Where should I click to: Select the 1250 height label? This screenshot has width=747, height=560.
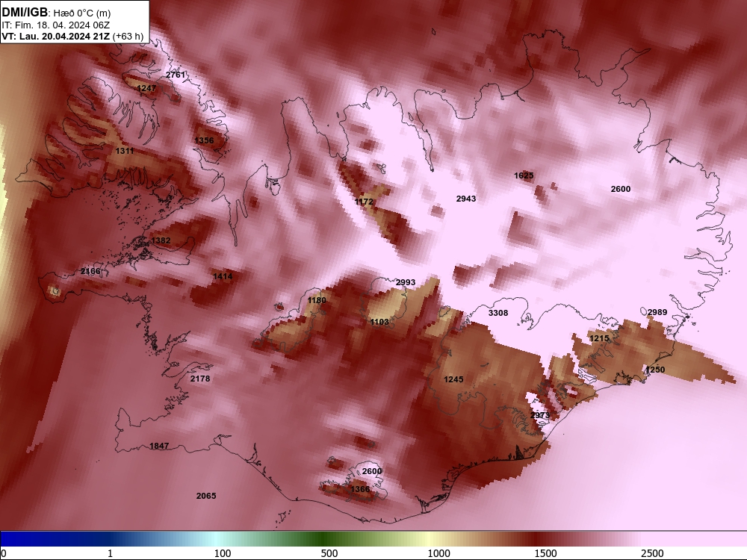[x=655, y=370]
